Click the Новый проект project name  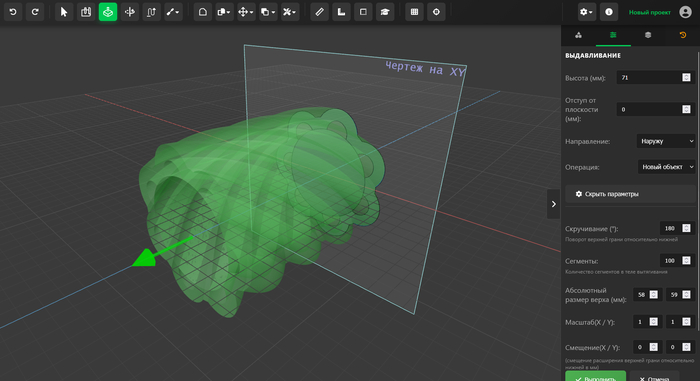pos(650,13)
